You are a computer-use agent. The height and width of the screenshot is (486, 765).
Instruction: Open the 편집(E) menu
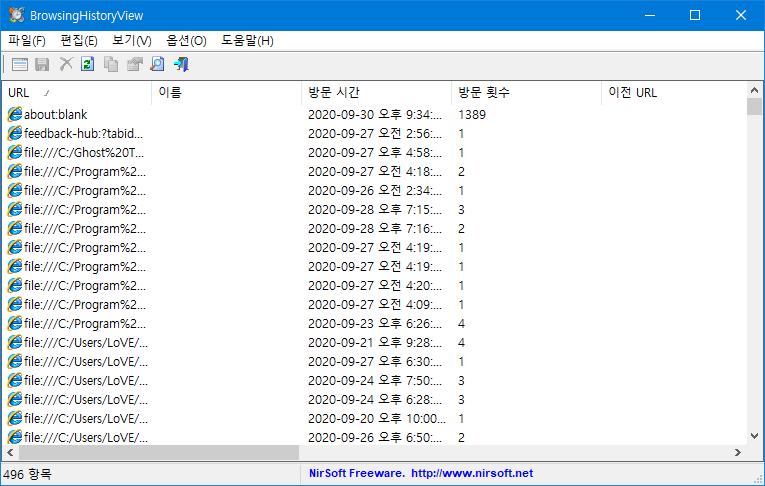[79, 40]
